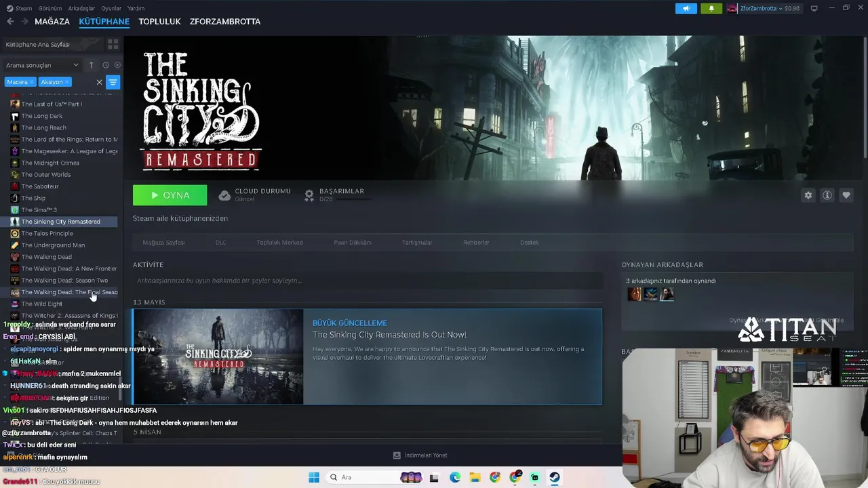Open 'The Sinking City Remastered Is Out Now!' headline

tap(389, 335)
